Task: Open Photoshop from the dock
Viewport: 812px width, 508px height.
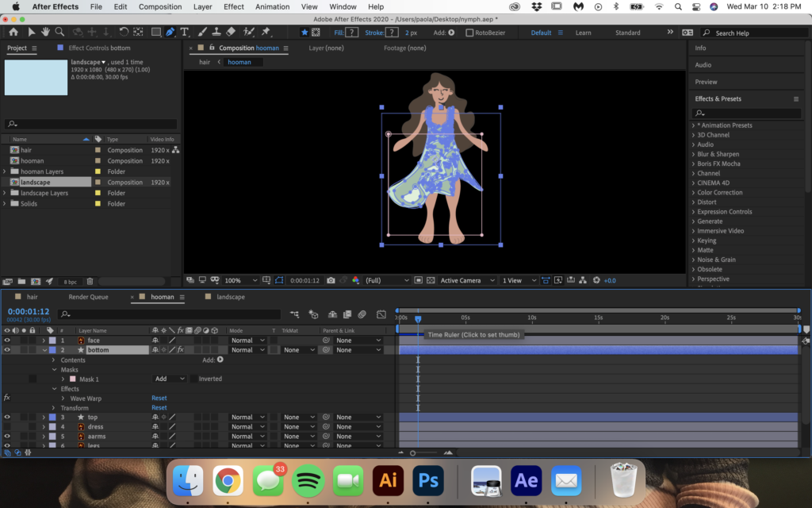Action: 429,480
